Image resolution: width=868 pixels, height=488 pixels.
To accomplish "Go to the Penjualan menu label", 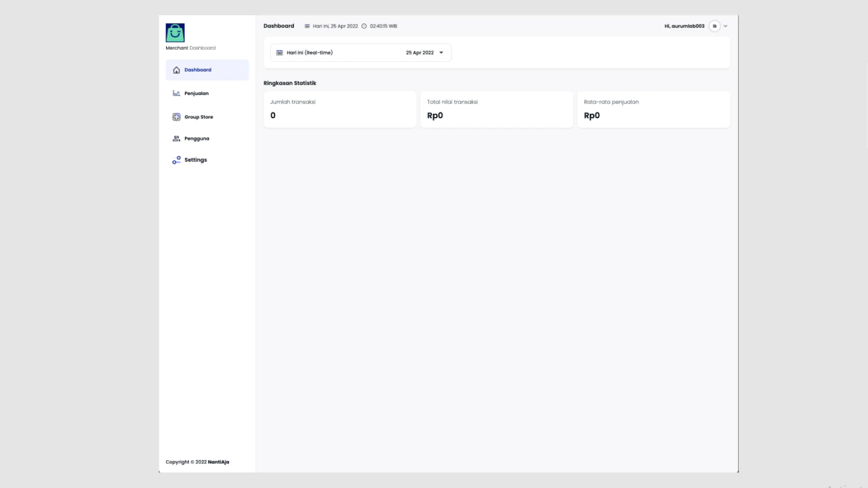I will [196, 93].
